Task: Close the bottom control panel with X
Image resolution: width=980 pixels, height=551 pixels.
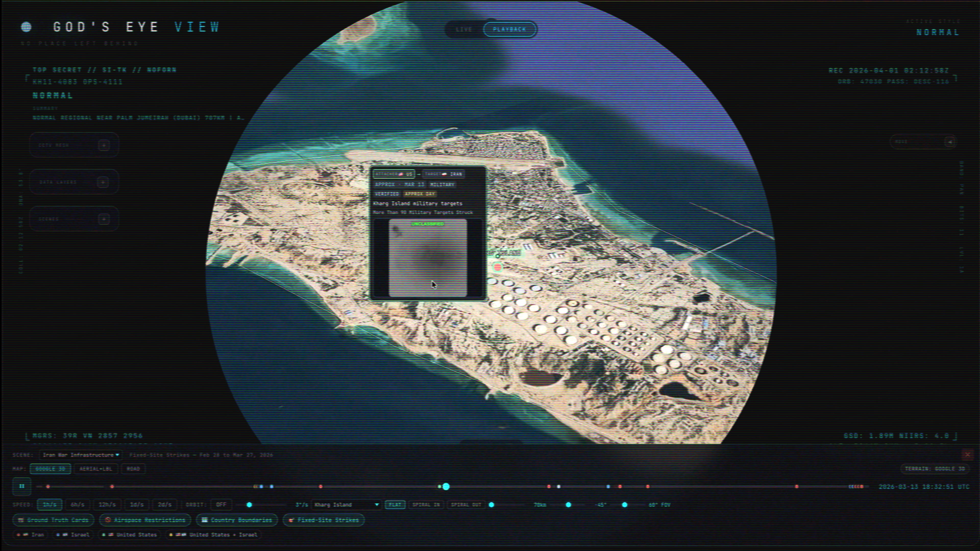Action: click(967, 454)
